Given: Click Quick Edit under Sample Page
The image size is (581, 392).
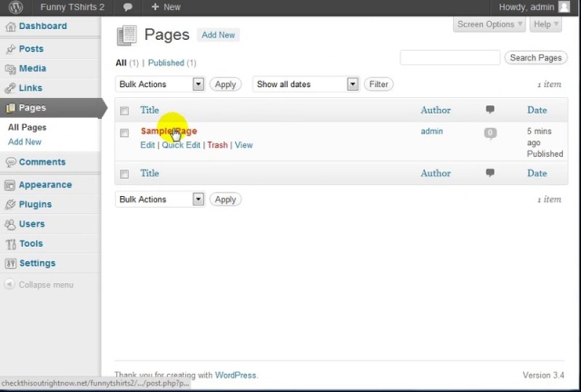Looking at the screenshot, I should click(x=181, y=145).
